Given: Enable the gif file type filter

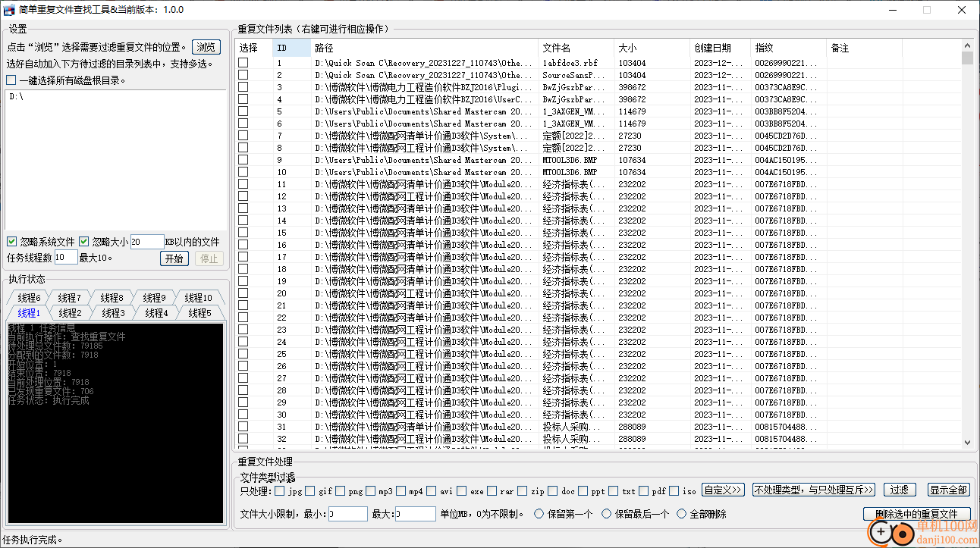Looking at the screenshot, I should (309, 490).
